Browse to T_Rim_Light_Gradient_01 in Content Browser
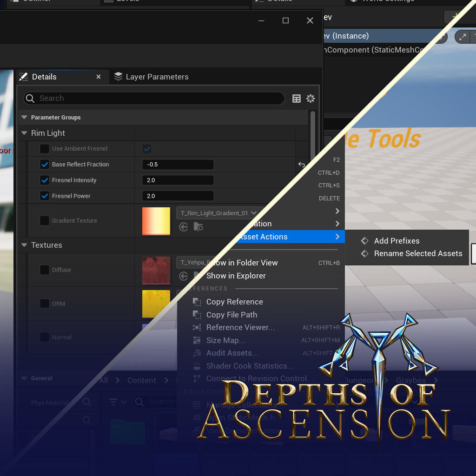This screenshot has height=476, width=476. [198, 227]
